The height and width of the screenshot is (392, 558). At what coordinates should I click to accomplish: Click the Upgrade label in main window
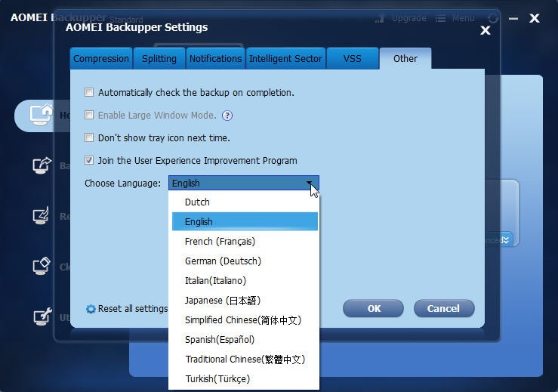tap(409, 18)
